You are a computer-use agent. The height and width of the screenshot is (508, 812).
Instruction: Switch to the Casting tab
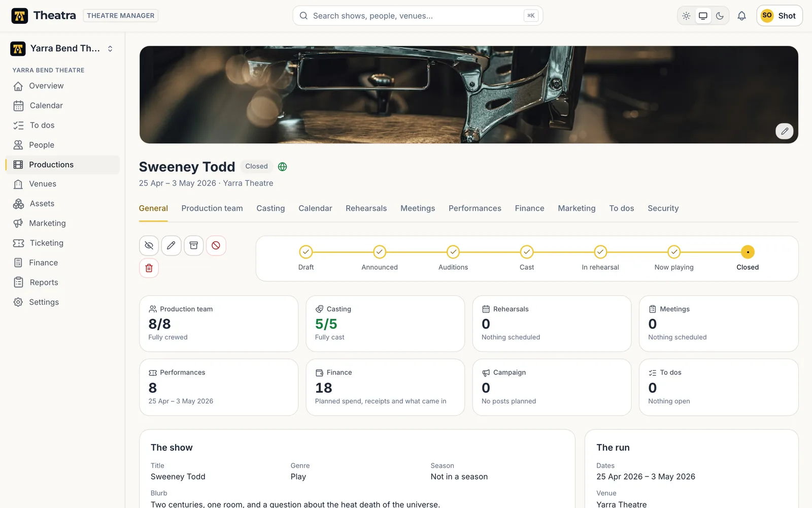click(270, 208)
